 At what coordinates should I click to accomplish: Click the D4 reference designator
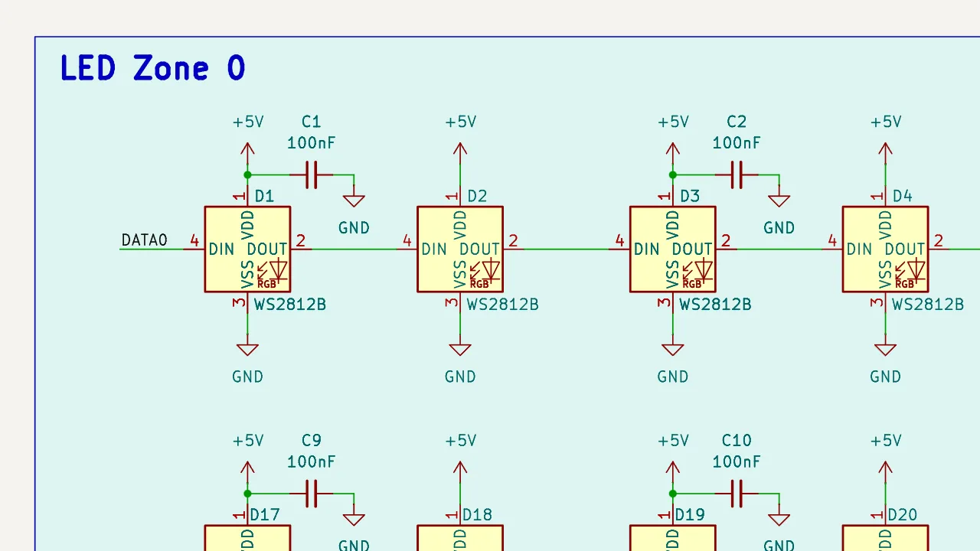click(903, 197)
